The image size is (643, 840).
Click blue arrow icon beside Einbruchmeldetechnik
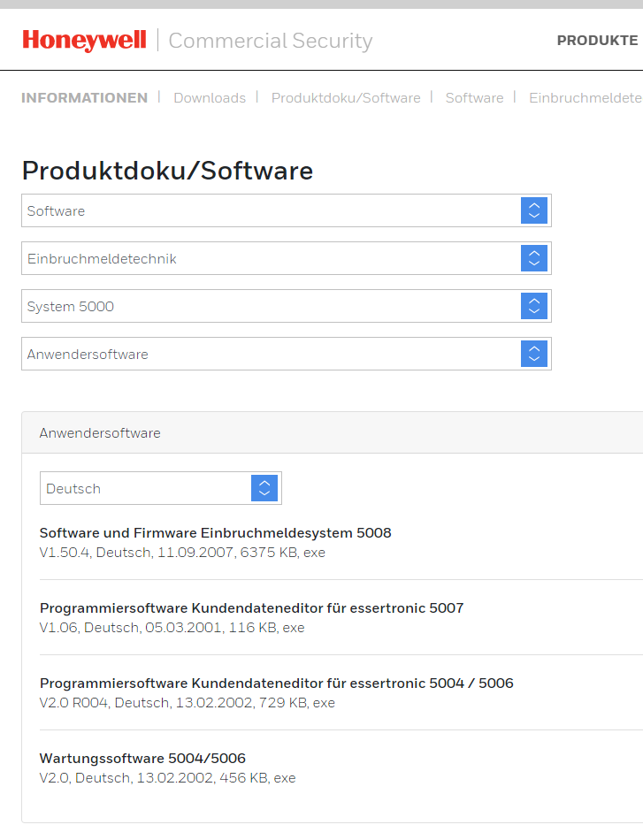point(534,258)
